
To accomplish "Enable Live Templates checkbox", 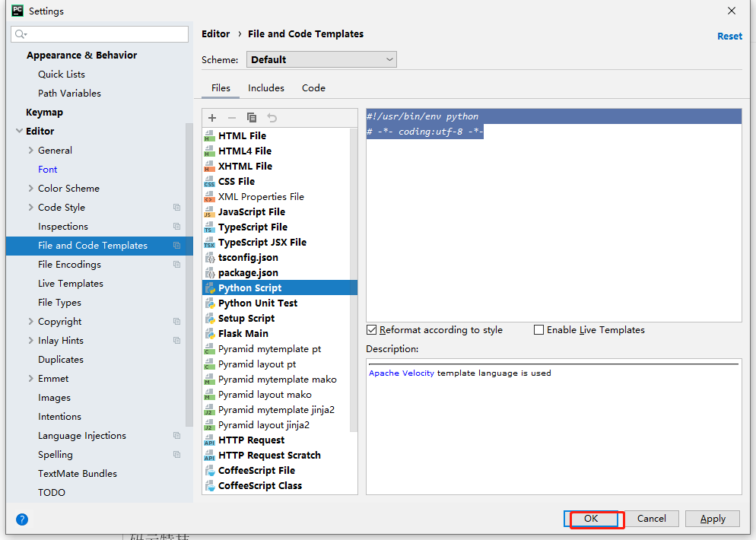I will coord(538,330).
